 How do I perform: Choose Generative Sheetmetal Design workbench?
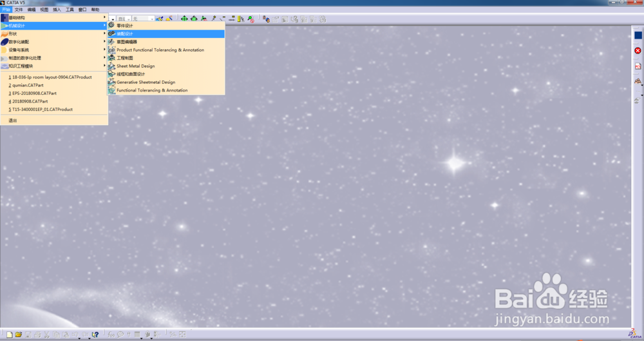point(166,82)
